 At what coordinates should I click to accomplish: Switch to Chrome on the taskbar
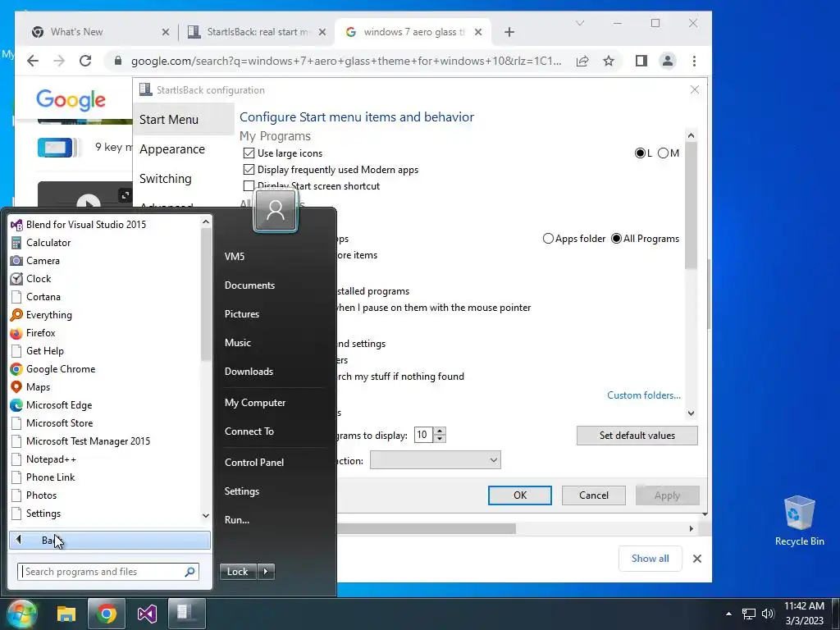coord(106,614)
